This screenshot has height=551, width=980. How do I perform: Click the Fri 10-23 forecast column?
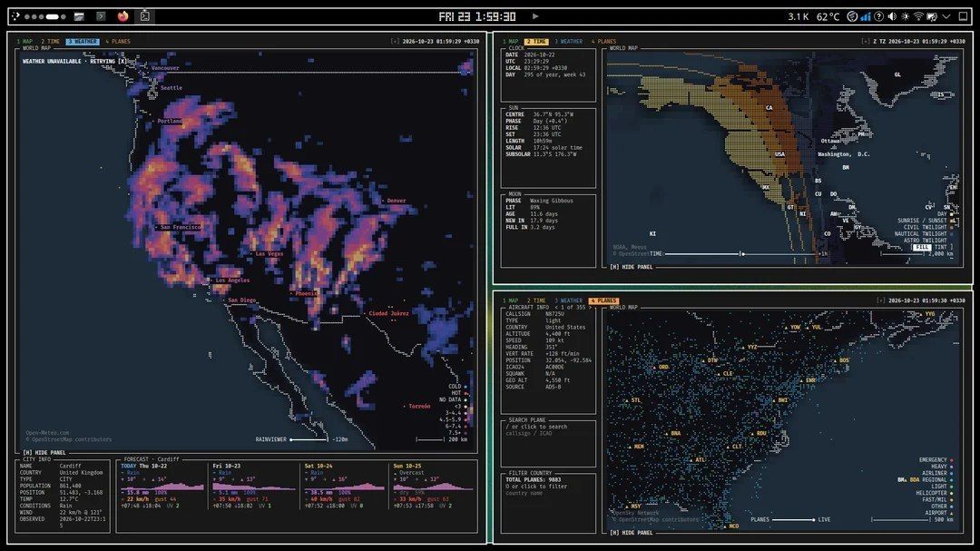tap(252, 486)
